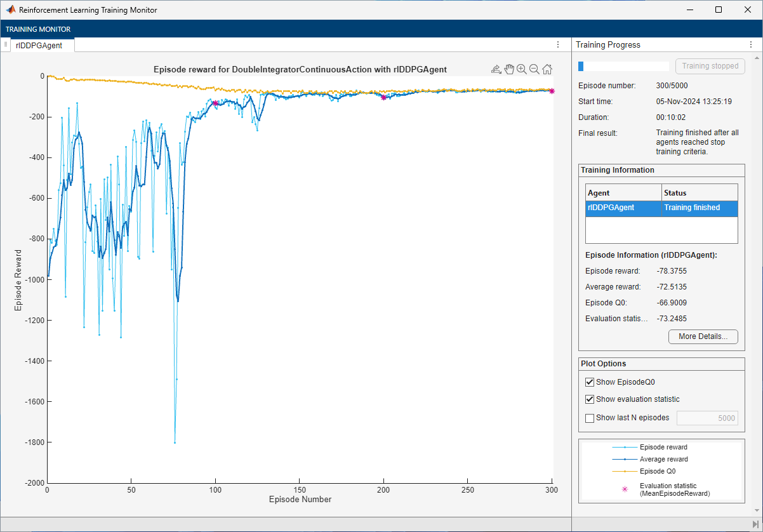Click the Export axes icon above the plot

coord(496,69)
